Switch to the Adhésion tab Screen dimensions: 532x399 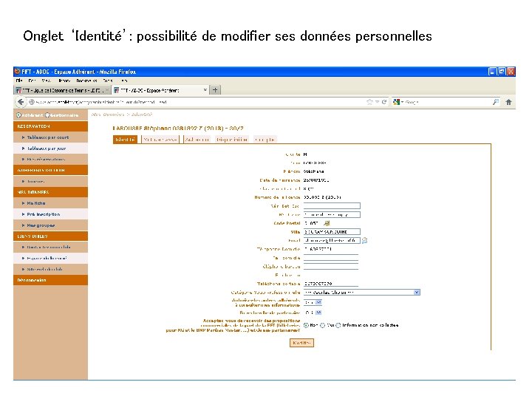coord(197,140)
